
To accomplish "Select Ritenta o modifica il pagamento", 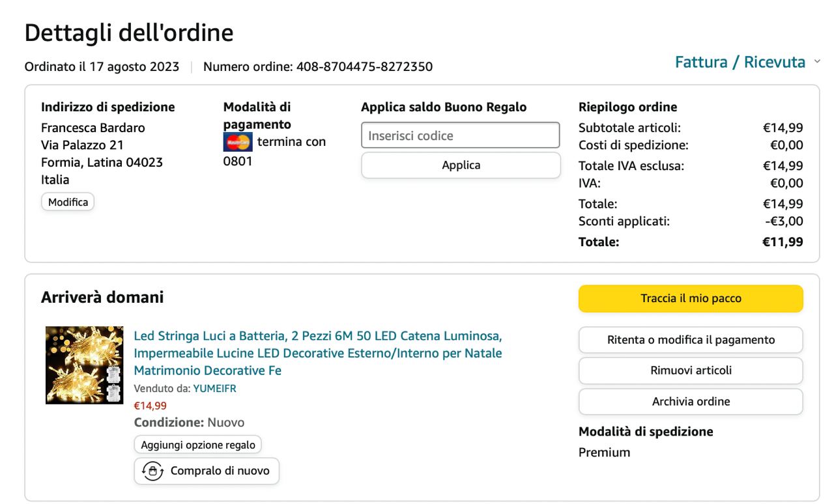I will [x=691, y=340].
